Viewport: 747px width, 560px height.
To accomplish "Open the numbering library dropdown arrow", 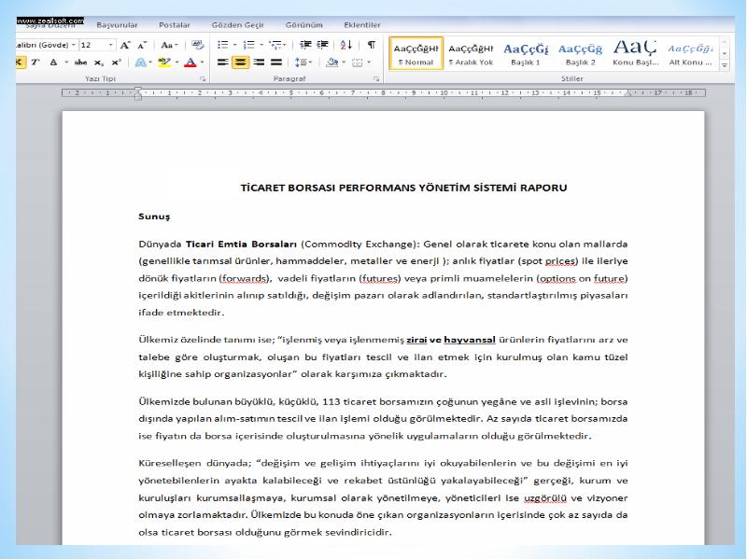I will (261, 45).
